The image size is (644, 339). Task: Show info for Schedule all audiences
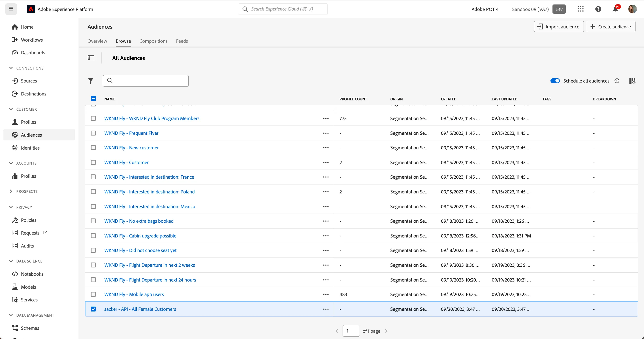pyautogui.click(x=617, y=81)
